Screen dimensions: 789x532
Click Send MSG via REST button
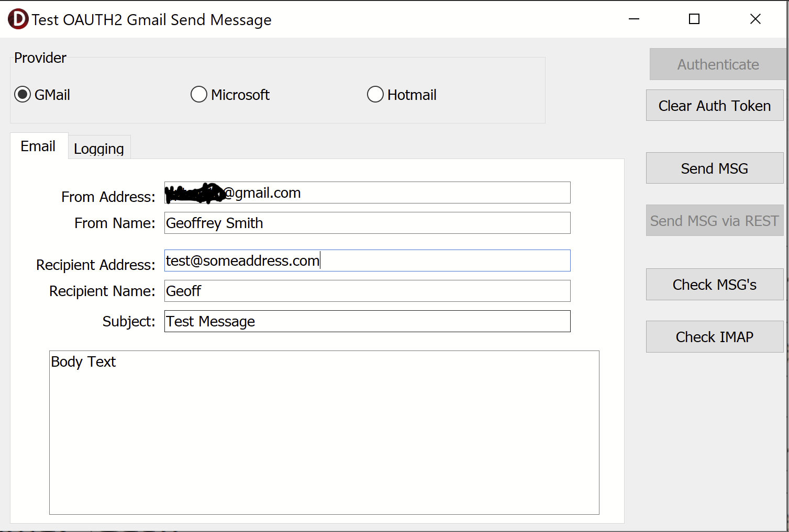pyautogui.click(x=715, y=221)
